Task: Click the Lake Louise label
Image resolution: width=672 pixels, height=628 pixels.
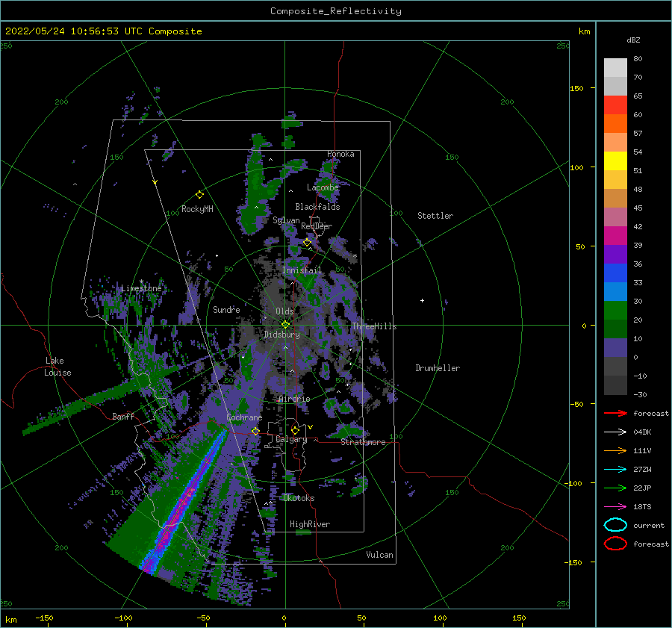Action: tap(57, 367)
